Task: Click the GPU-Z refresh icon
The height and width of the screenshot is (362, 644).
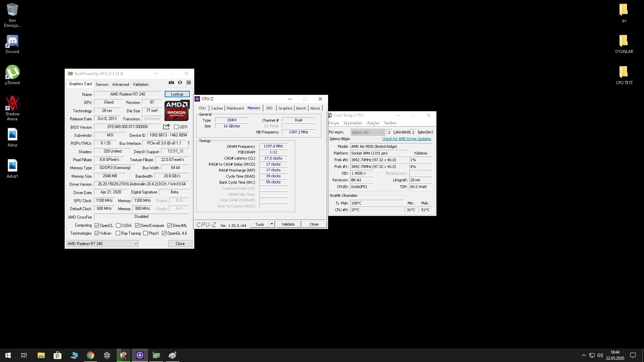Action: (x=180, y=82)
